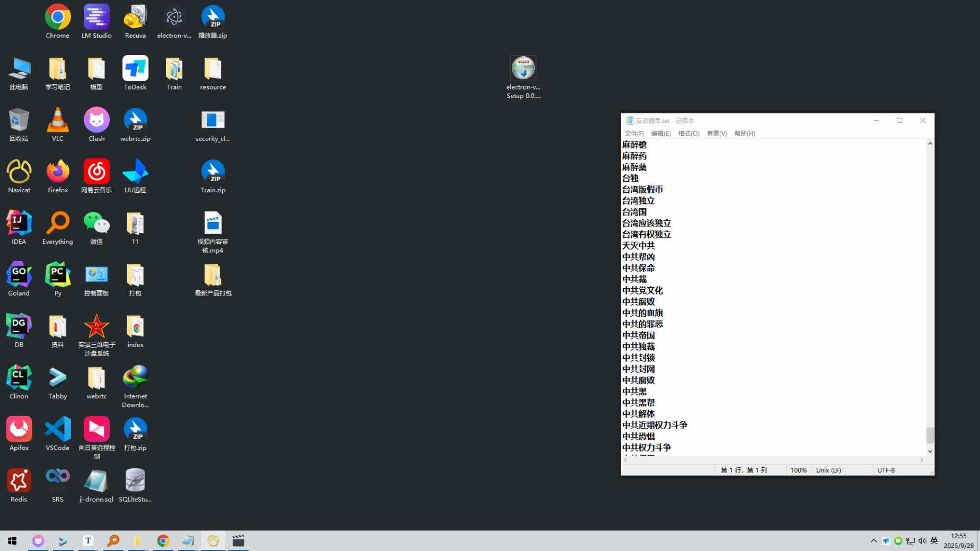The height and width of the screenshot is (551, 980).
Task: Select the LM Studio desktop icon
Action: (x=96, y=18)
